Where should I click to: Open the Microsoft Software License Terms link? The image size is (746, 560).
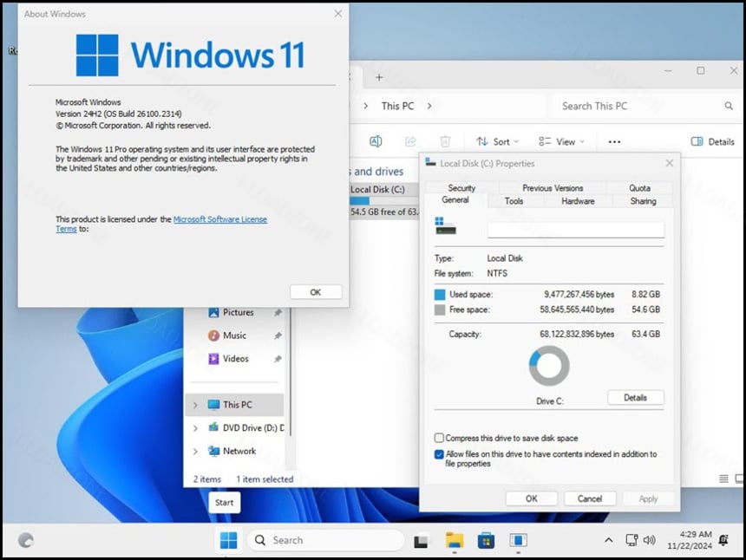pyautogui.click(x=219, y=219)
